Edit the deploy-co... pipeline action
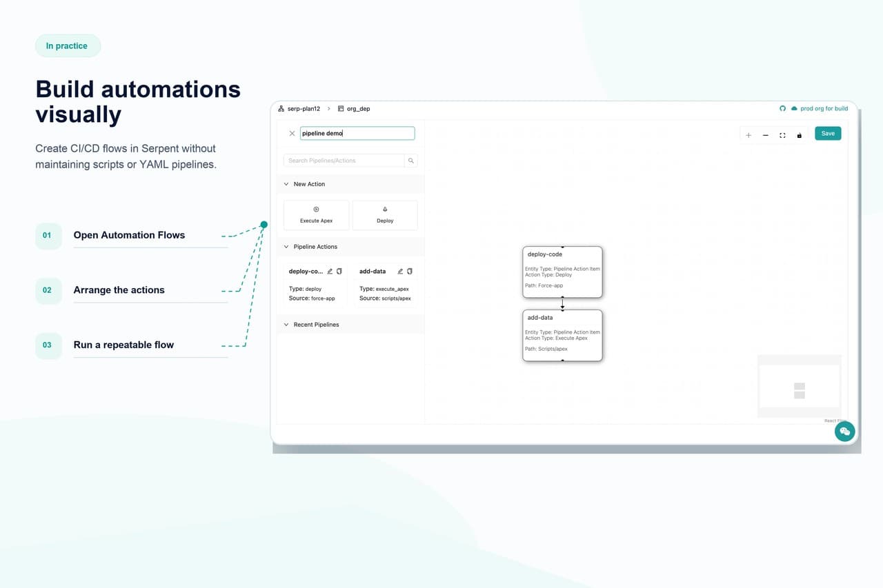The image size is (883, 588). [x=330, y=272]
